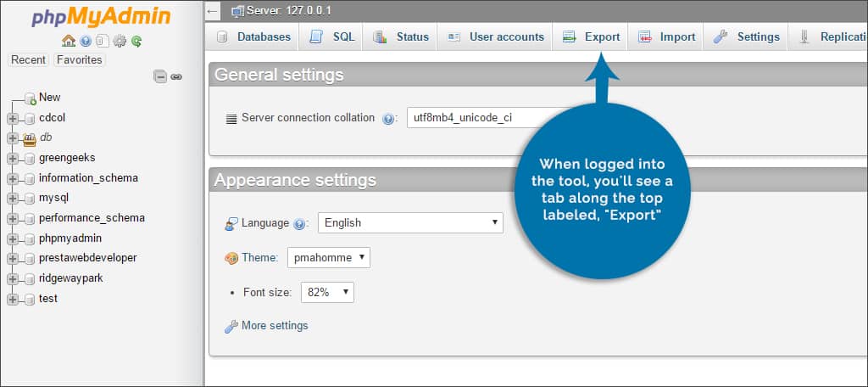Reload navigation panel with green refresh icon

(x=136, y=41)
